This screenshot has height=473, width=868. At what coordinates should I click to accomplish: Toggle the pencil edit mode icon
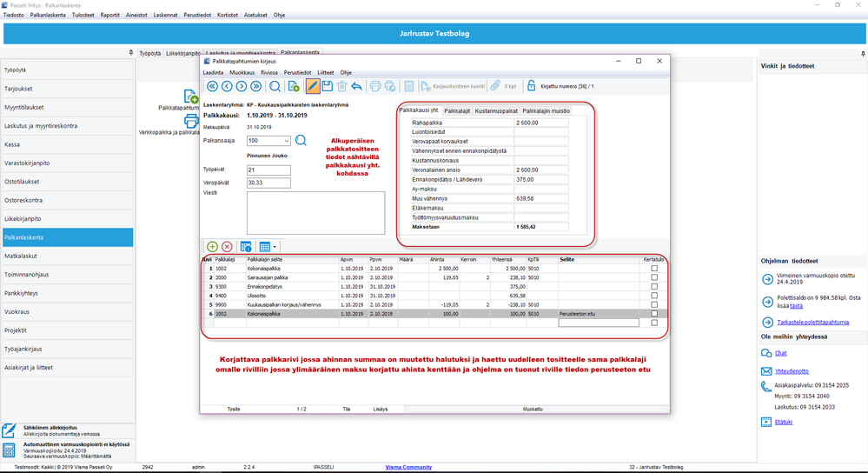(x=313, y=86)
